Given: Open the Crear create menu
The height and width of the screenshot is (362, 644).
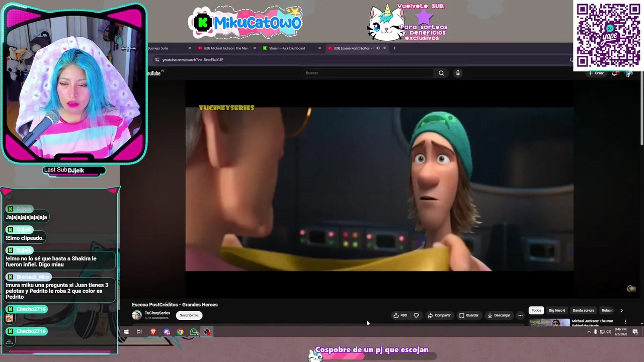Looking at the screenshot, I should click(x=596, y=73).
